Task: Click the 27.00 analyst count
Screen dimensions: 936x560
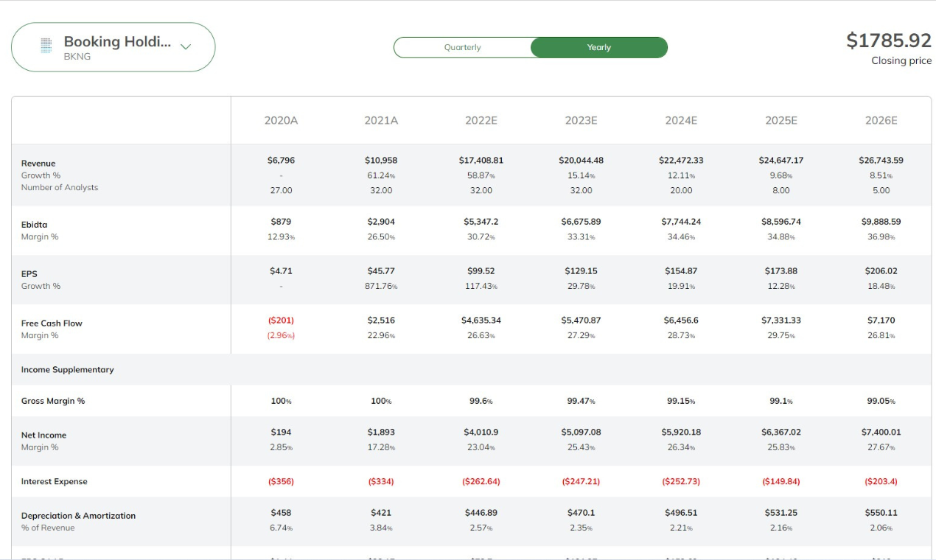Action: (x=281, y=190)
